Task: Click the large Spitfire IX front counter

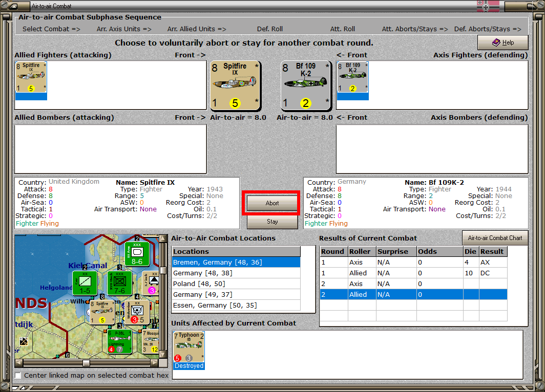Action: tap(235, 85)
